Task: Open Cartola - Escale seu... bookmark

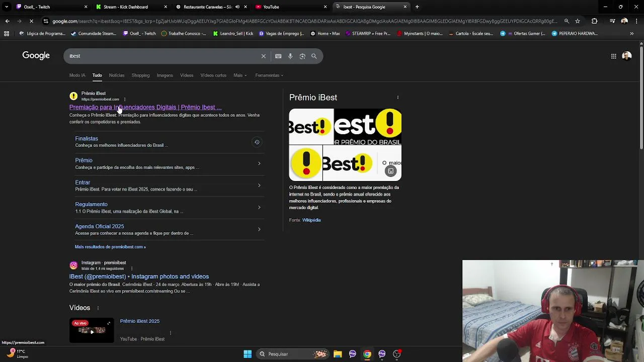Action: [470, 34]
